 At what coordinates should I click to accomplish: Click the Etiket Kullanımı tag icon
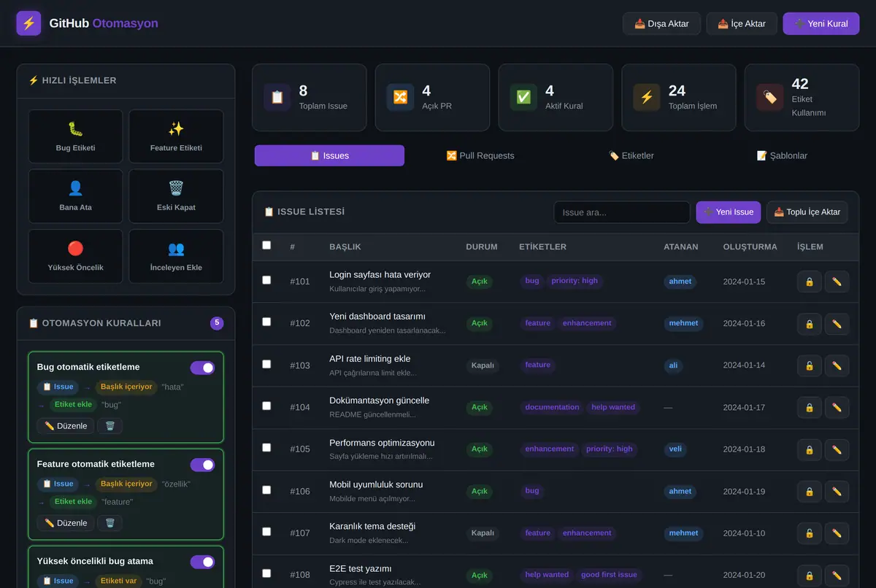click(769, 97)
